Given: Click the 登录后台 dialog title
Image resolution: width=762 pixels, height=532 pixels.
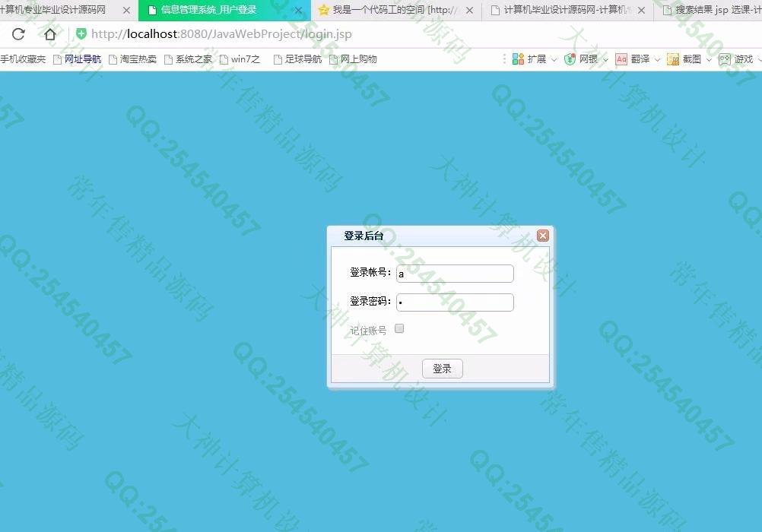Looking at the screenshot, I should tap(364, 236).
